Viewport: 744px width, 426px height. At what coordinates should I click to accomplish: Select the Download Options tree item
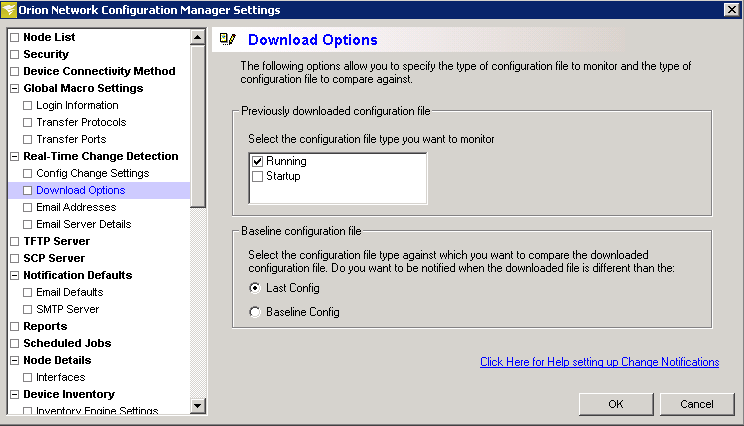click(81, 190)
